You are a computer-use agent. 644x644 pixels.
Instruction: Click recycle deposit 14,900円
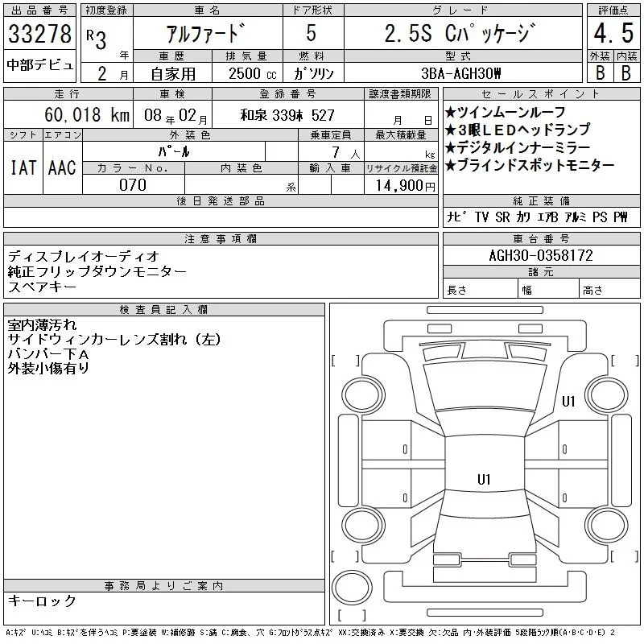(405, 186)
